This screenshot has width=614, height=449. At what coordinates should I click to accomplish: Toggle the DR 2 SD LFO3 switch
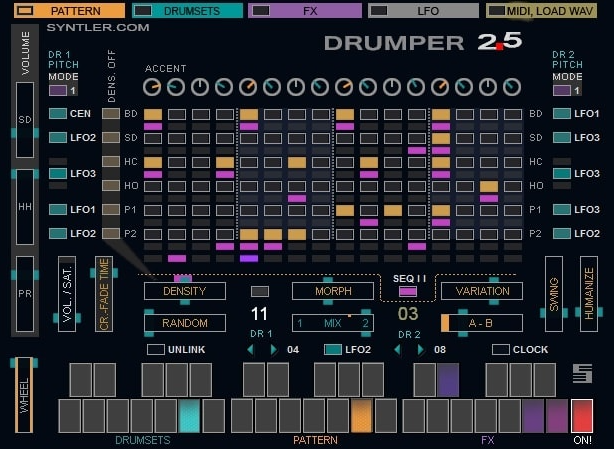pos(562,137)
